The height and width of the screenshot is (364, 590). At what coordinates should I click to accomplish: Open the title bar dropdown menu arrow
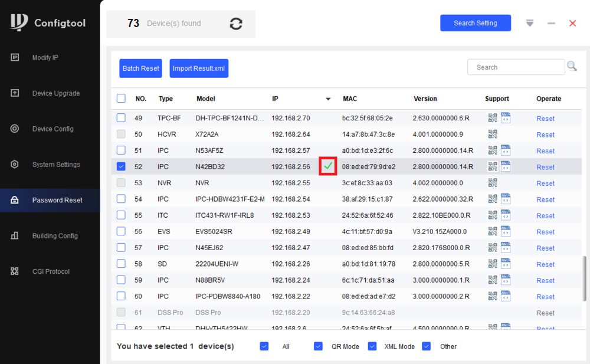[x=530, y=23]
